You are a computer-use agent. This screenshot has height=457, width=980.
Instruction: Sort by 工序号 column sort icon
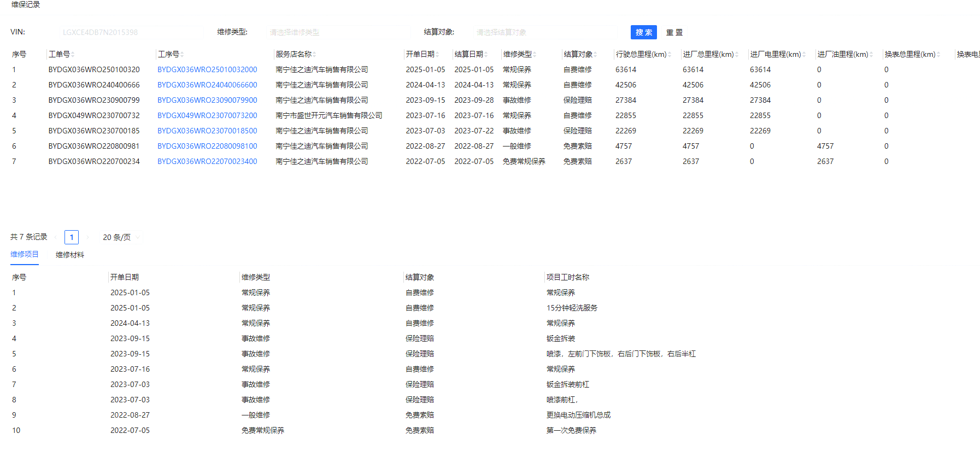(182, 55)
